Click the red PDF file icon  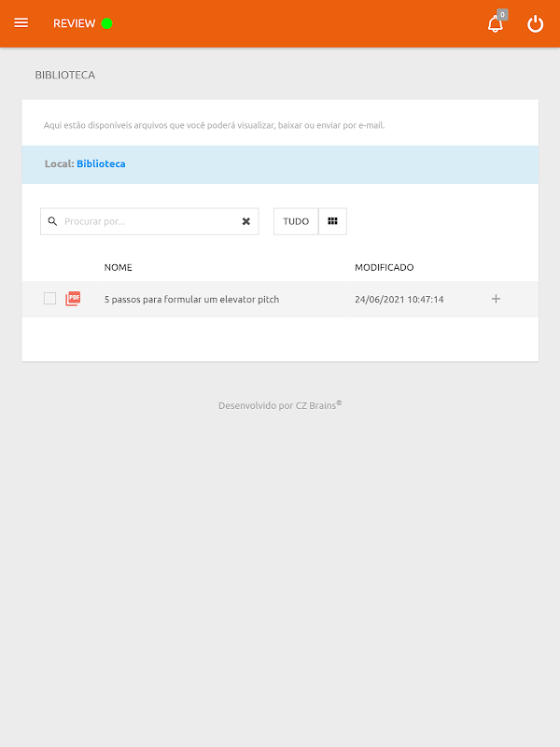(73, 299)
